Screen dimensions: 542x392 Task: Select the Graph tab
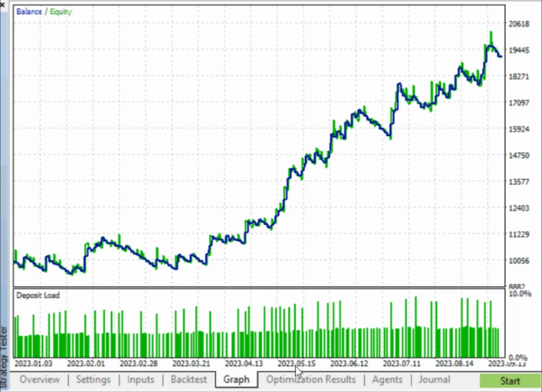tap(236, 380)
